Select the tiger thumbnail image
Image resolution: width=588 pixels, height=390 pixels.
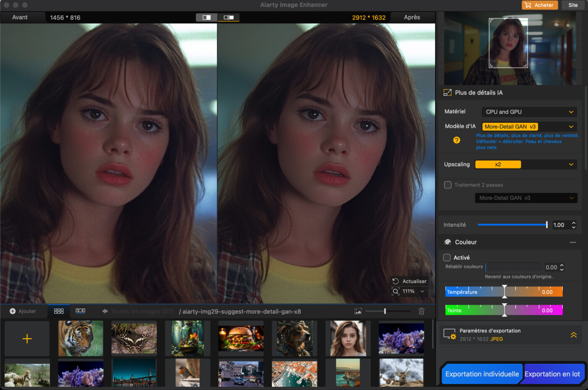pos(81,338)
